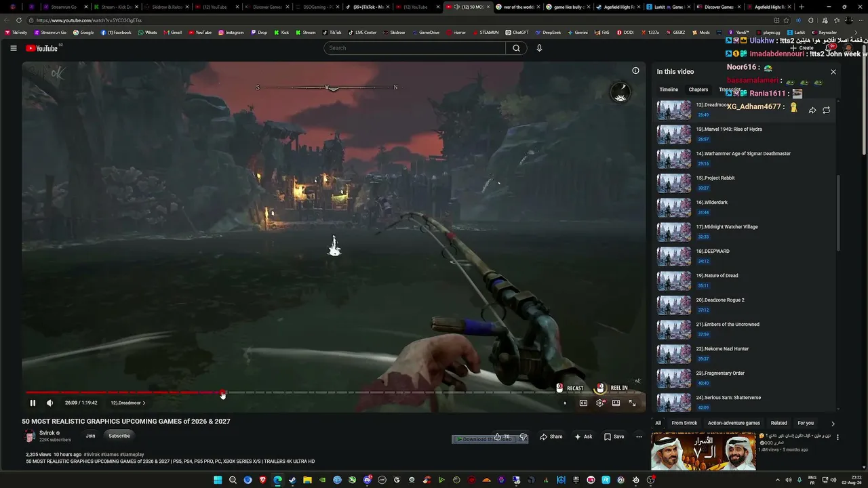Open player settings gear
The height and width of the screenshot is (488, 868).
tap(599, 403)
